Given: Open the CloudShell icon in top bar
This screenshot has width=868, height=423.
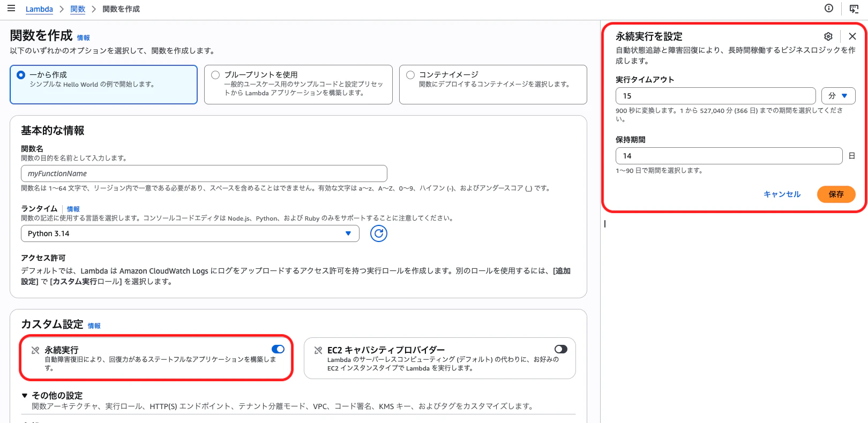Looking at the screenshot, I should coord(854,9).
